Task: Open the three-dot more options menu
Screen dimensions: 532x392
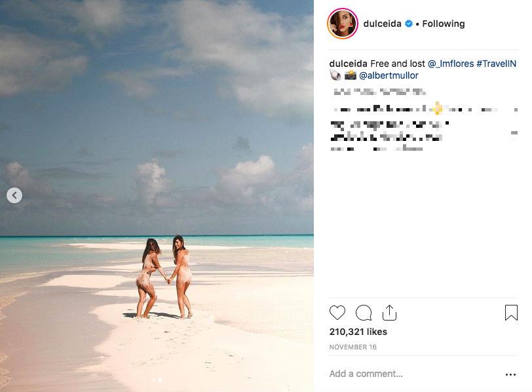Action: coord(510,375)
